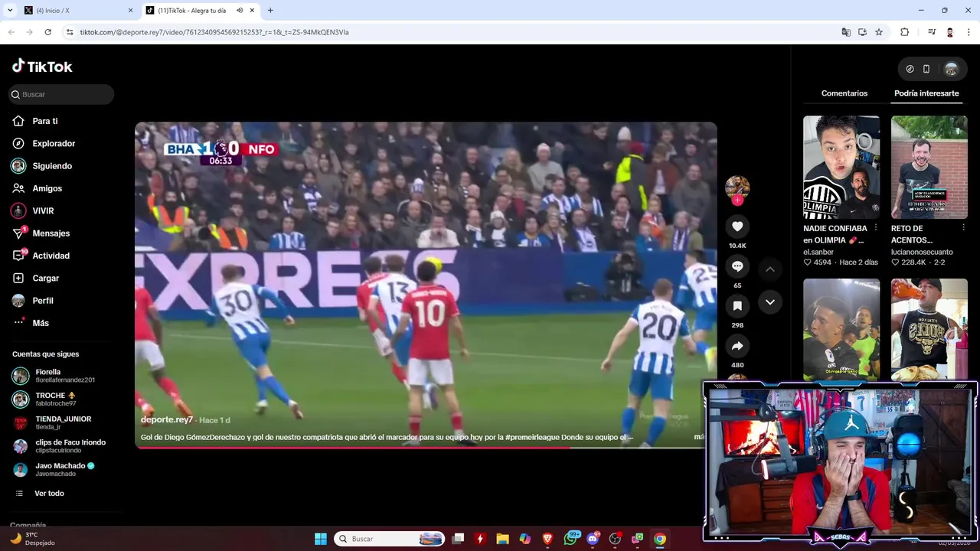Click the TikTok coins icon top right
This screenshot has width=980, height=551.
tap(910, 69)
